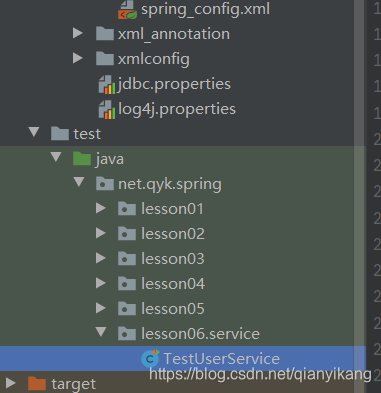Screen dimensions: 381x393
Task: Select the lesson05 package label
Action: tap(173, 309)
